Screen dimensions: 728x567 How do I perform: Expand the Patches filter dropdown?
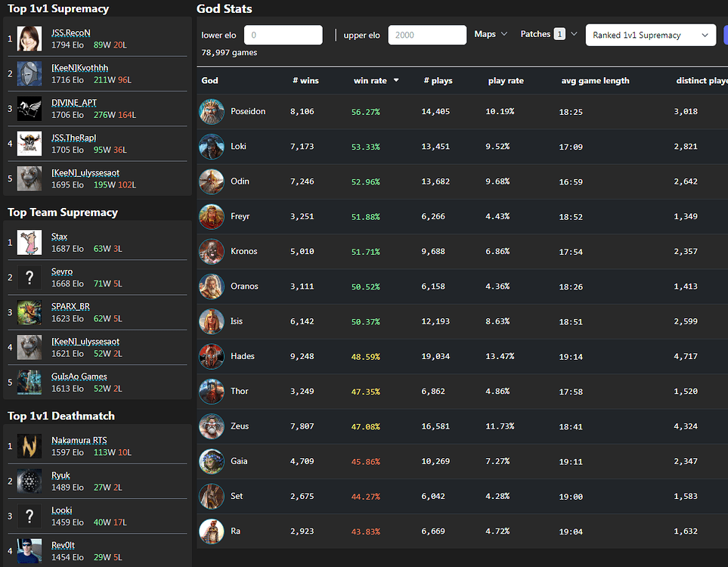point(549,35)
